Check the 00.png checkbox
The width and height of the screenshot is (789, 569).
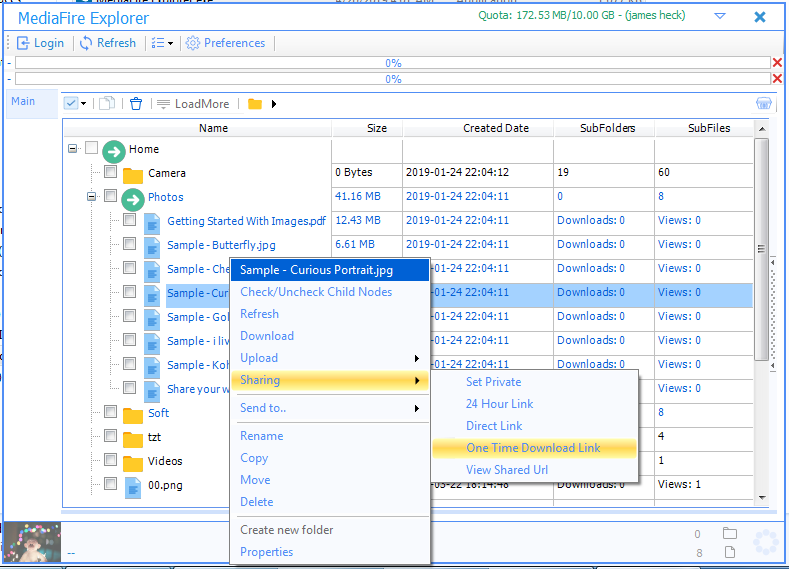tap(110, 484)
